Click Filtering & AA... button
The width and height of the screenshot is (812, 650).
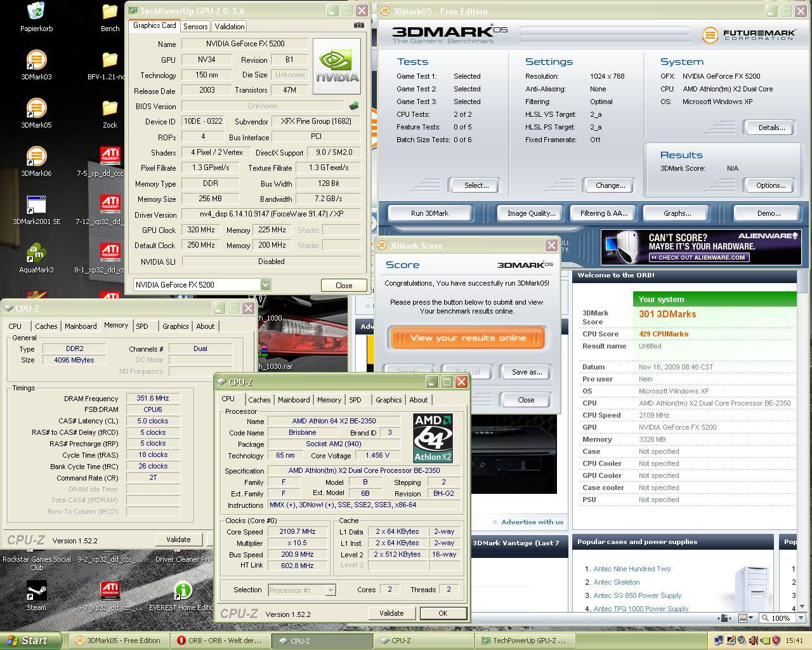pos(604,213)
